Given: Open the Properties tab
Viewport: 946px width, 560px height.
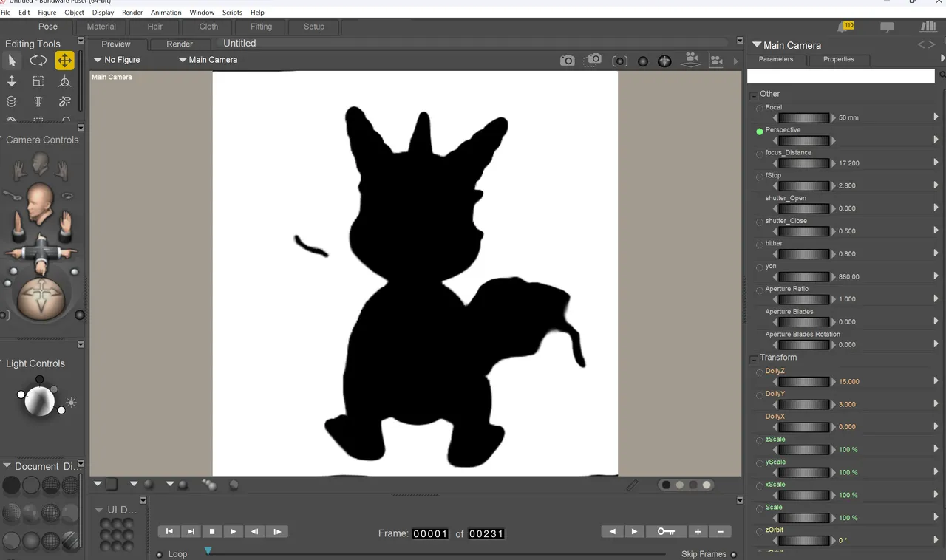Looking at the screenshot, I should (839, 59).
